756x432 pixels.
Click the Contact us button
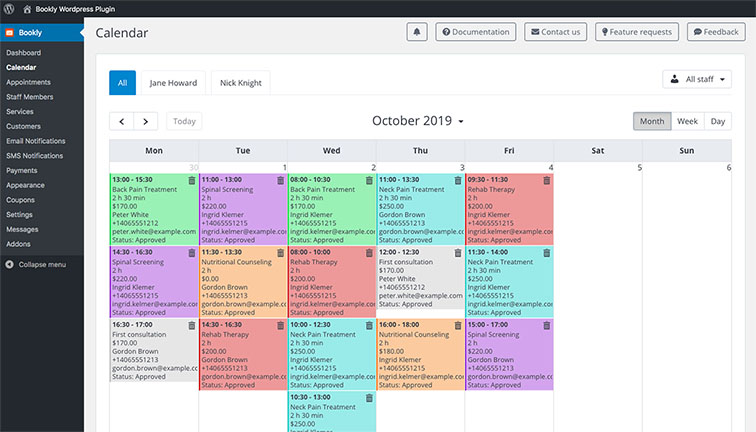(x=555, y=32)
